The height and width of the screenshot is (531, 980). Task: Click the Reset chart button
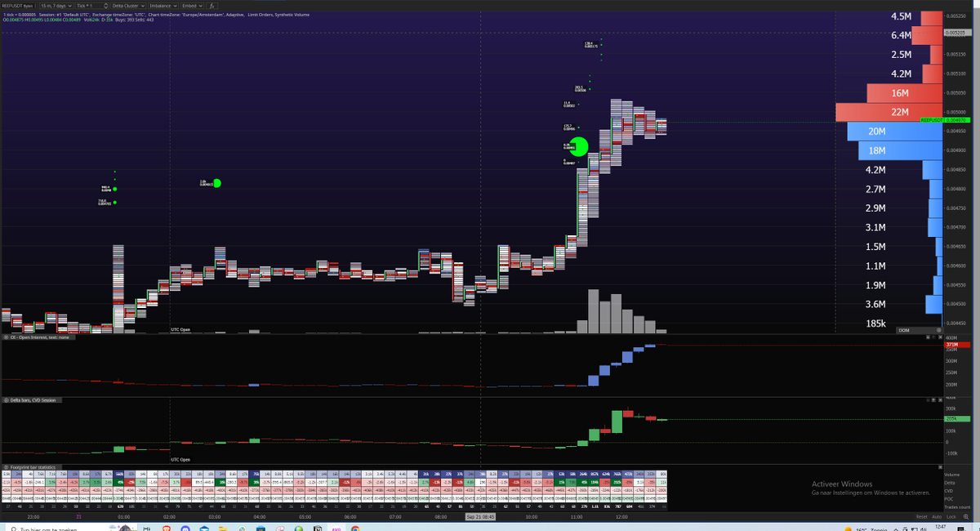click(x=921, y=517)
